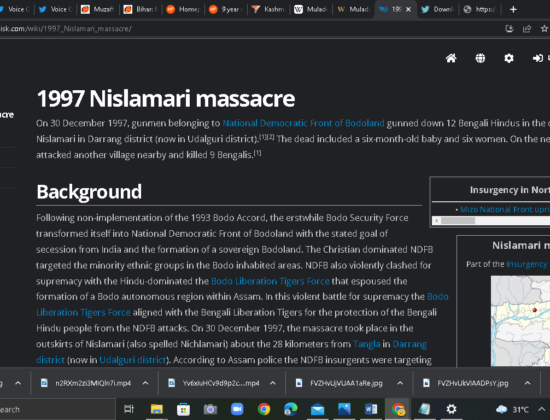Open the Camera app on the taskbar
This screenshot has height=420, width=550.
point(210,409)
